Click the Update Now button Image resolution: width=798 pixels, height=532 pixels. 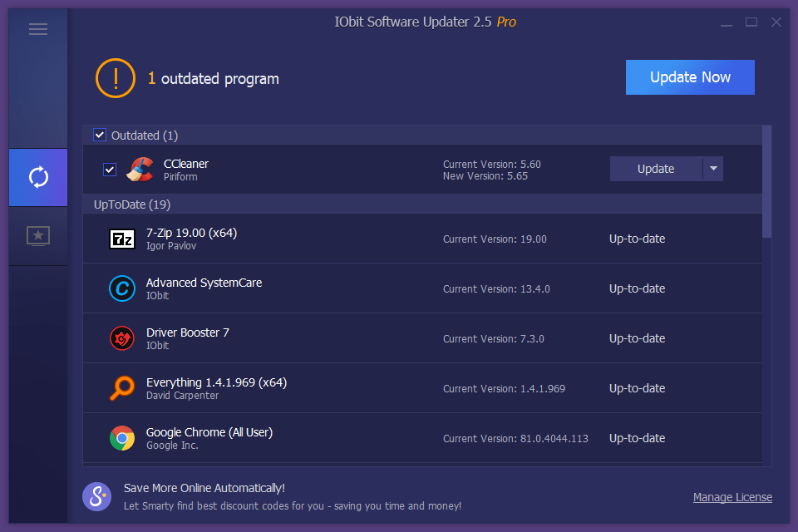690,76
